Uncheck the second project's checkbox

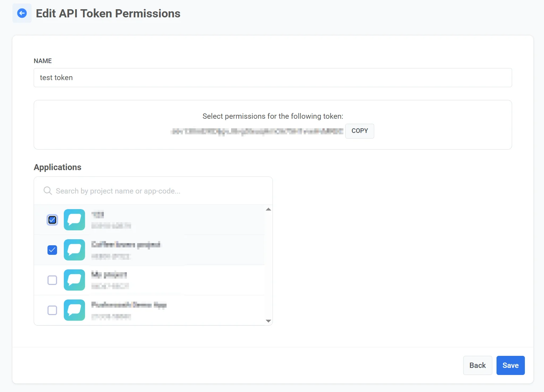(52, 250)
